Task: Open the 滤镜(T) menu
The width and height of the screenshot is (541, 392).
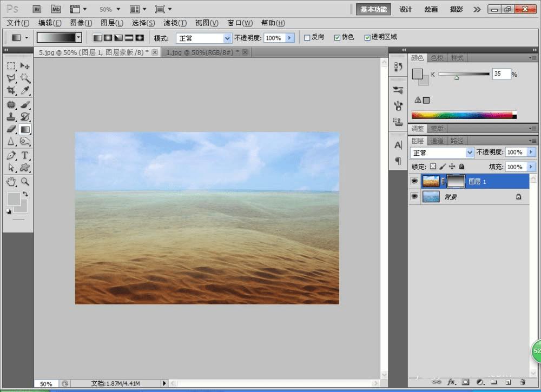Action: pos(175,23)
